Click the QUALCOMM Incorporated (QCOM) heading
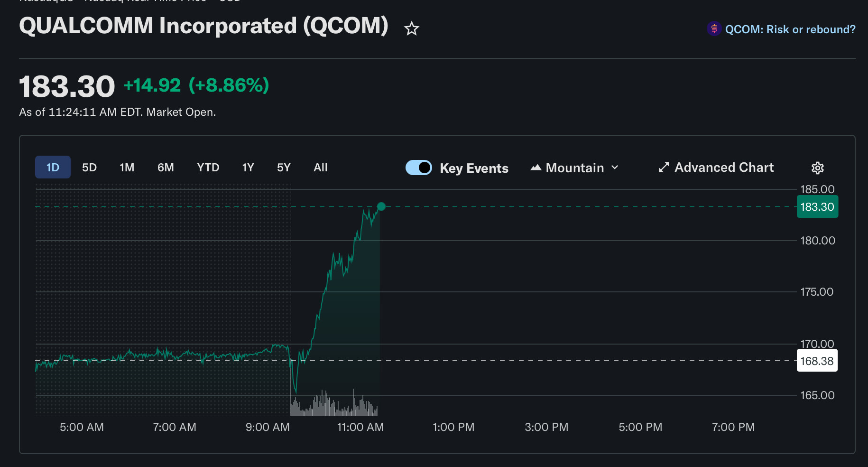 point(204,26)
